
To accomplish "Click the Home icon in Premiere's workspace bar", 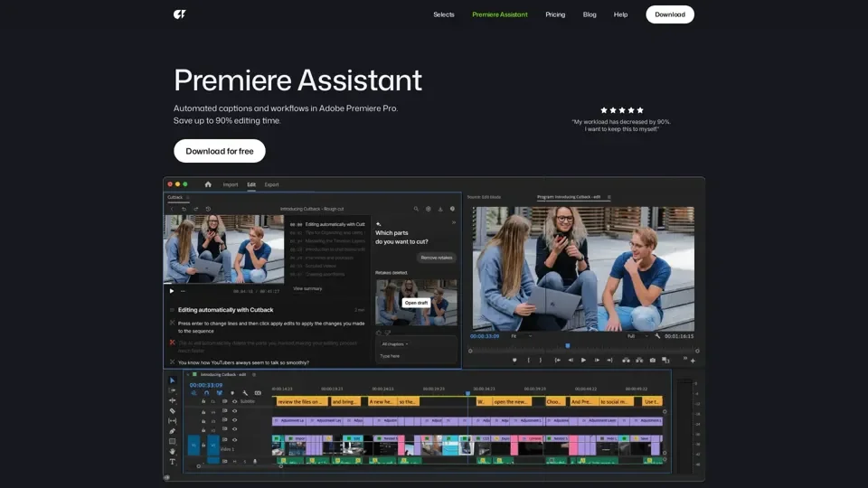I will 208,184.
